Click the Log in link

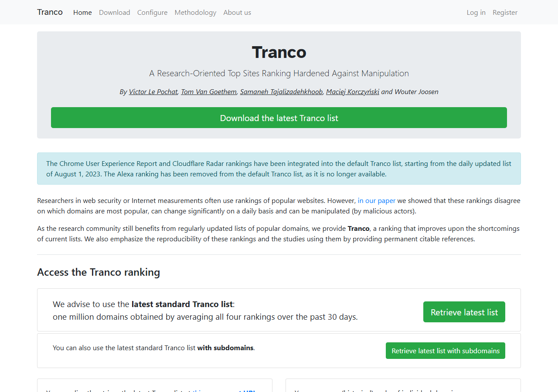tap(476, 12)
